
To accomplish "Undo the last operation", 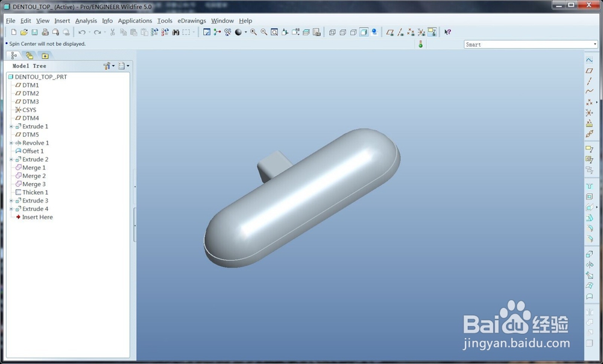I will tap(82, 33).
